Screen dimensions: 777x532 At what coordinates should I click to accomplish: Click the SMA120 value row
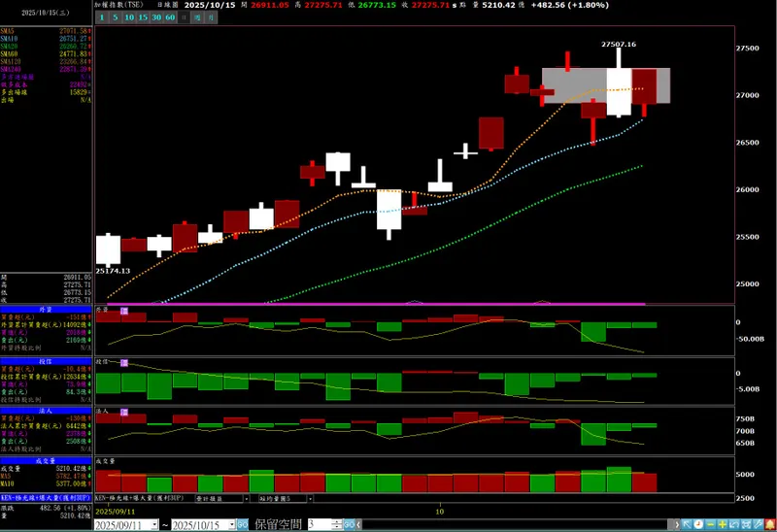46,61
